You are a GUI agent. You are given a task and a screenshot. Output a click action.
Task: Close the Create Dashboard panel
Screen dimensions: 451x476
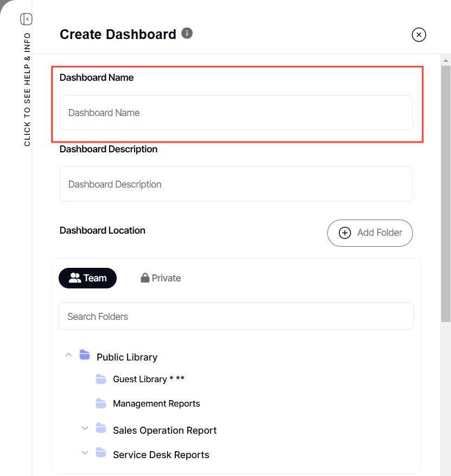(418, 35)
